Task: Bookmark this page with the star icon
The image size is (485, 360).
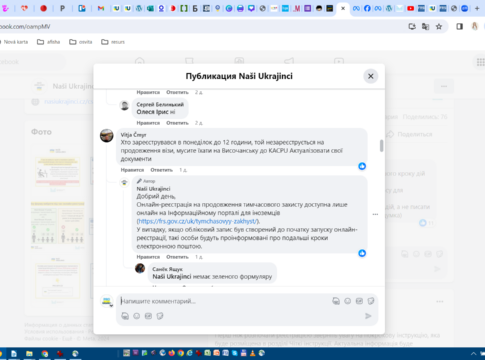Action: click(x=439, y=27)
